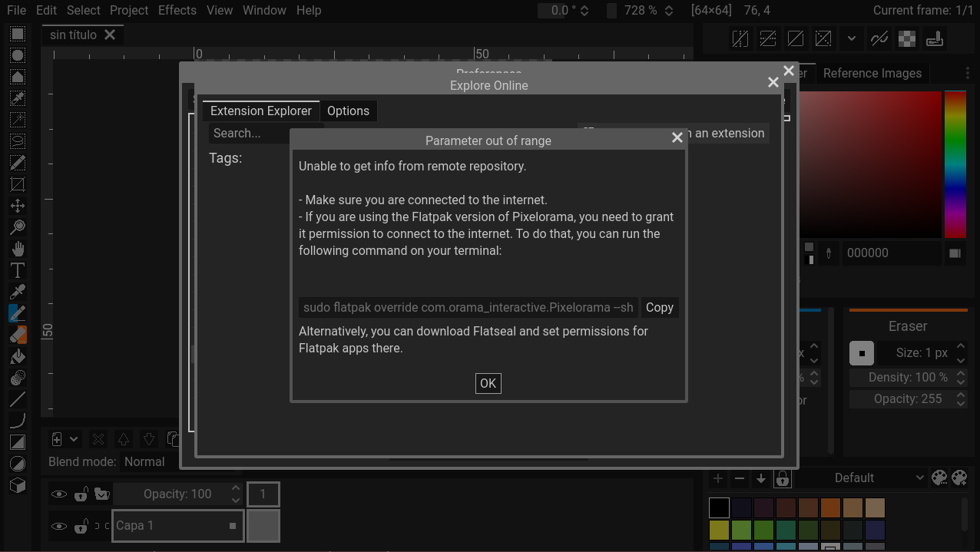This screenshot has width=980, height=552.
Task: Select the Elliptical Selection tool
Action: tap(17, 55)
